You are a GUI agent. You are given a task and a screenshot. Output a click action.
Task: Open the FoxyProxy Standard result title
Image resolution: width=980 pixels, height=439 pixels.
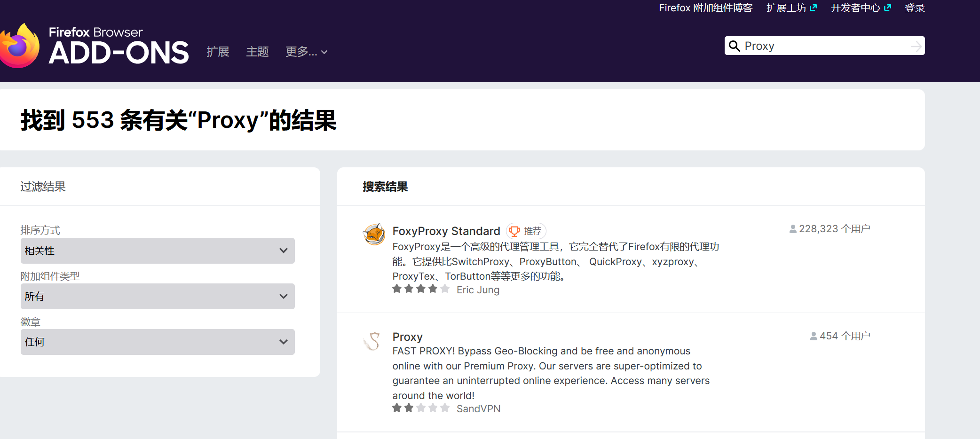coord(446,231)
